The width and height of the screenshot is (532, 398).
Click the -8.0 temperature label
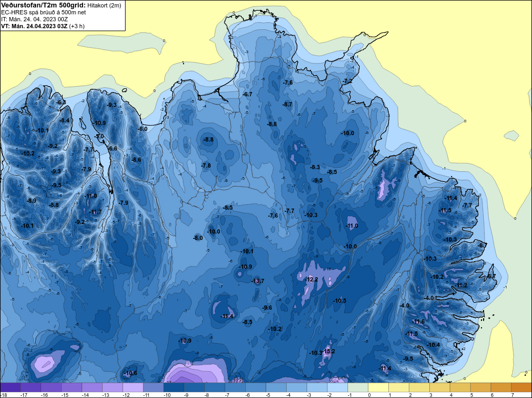[x=198, y=238]
